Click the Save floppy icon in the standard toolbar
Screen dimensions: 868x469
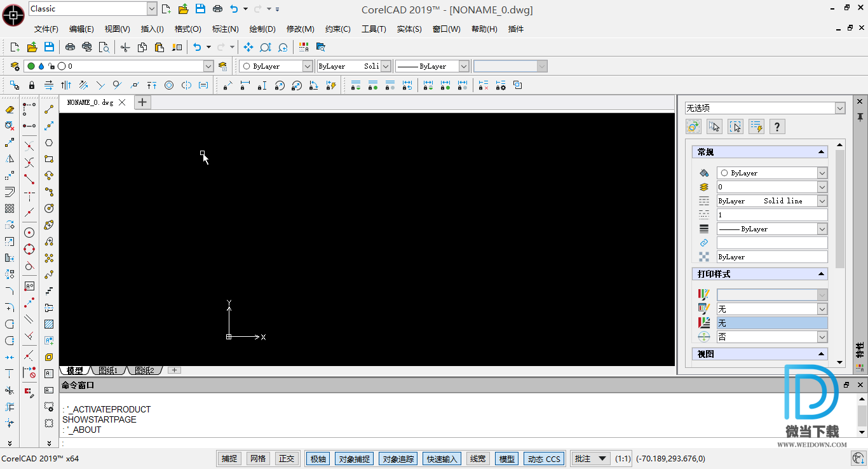[x=49, y=47]
